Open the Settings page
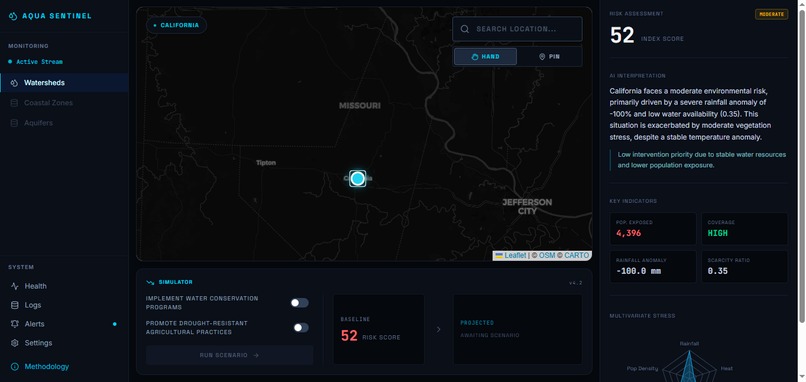806x382 pixels. tap(64, 343)
